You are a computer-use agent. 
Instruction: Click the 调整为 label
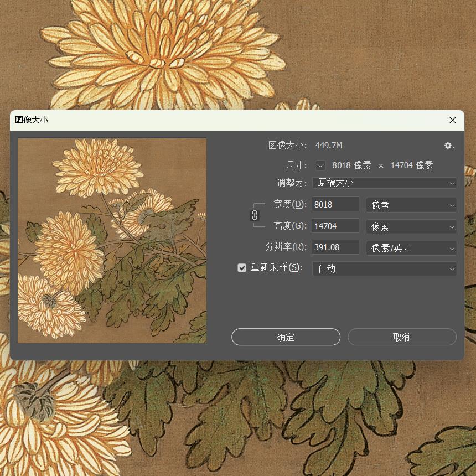click(292, 183)
